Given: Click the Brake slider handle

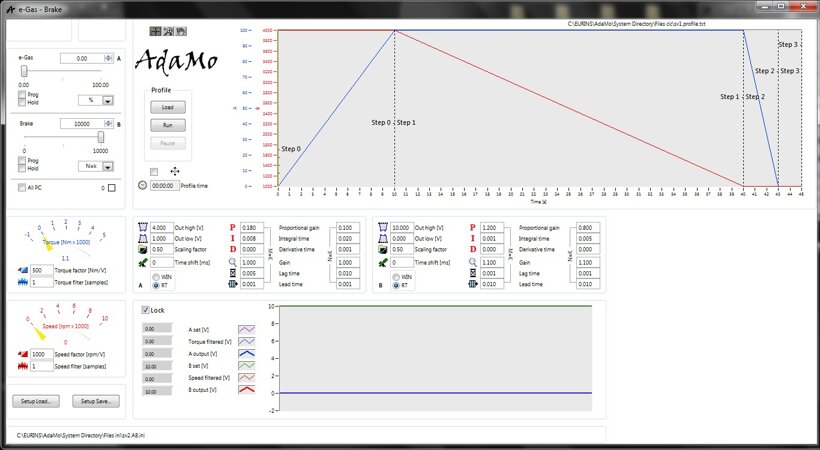Looking at the screenshot, I should 101,136.
